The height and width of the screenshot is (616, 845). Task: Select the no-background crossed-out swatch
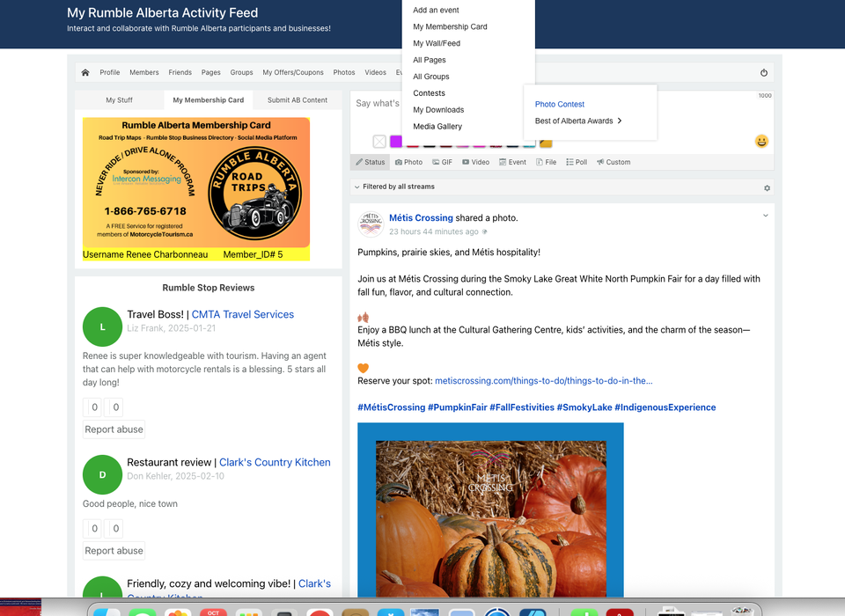point(379,142)
